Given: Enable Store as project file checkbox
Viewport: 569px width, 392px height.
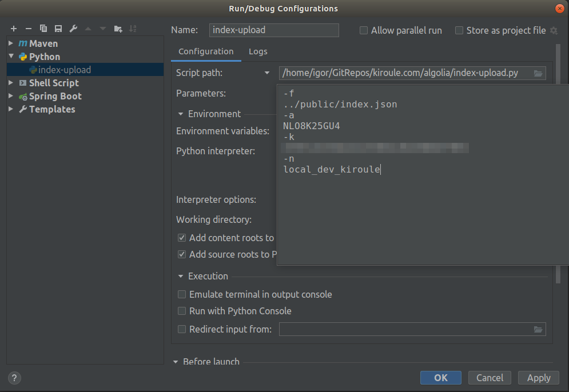Looking at the screenshot, I should pos(459,30).
